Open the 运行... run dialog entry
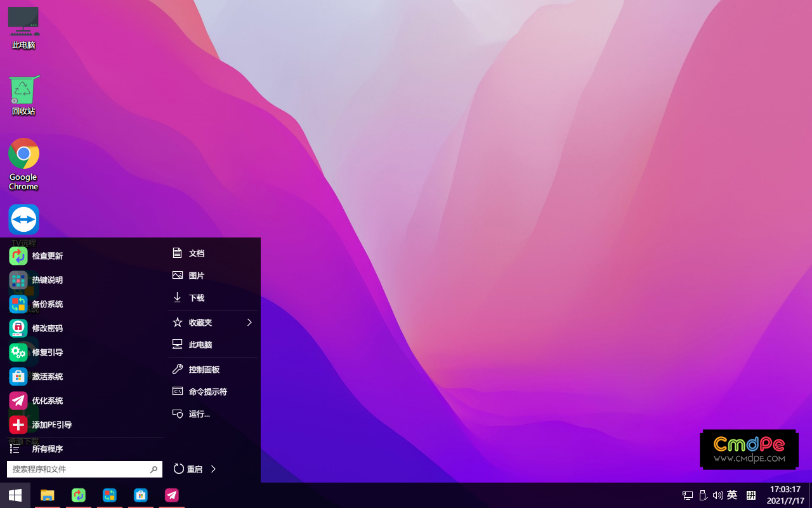The width and height of the screenshot is (812, 508). pos(213,414)
